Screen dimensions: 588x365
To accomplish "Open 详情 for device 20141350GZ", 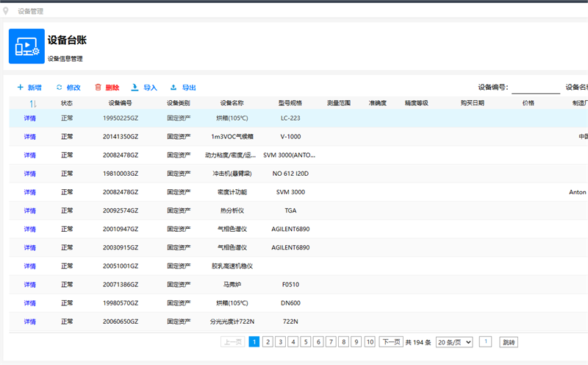I will click(x=29, y=136).
